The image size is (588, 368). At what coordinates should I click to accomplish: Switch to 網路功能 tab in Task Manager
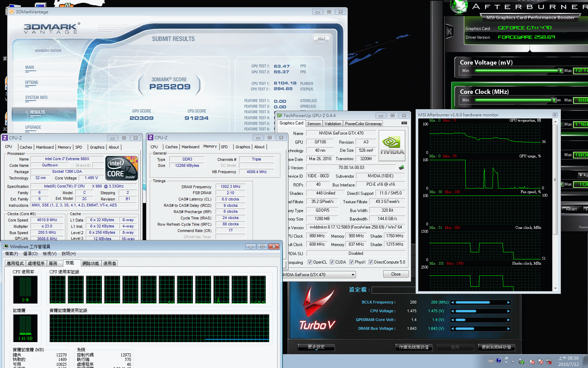coord(91,263)
